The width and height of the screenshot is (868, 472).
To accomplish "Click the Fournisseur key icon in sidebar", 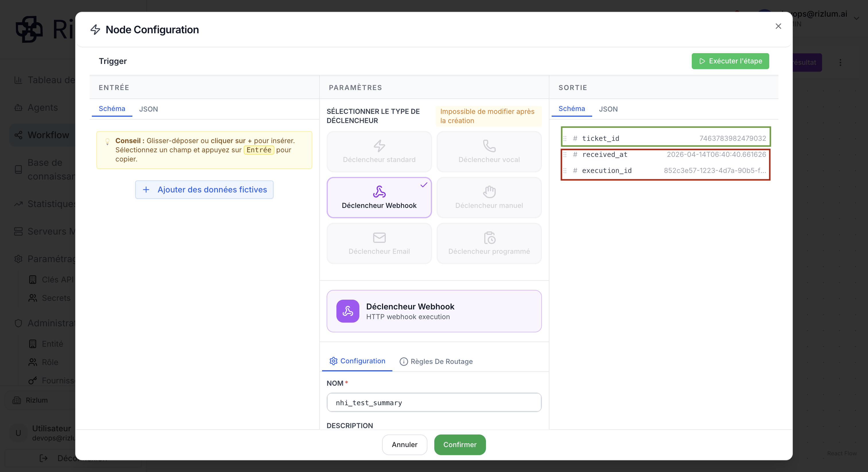I will [33, 381].
